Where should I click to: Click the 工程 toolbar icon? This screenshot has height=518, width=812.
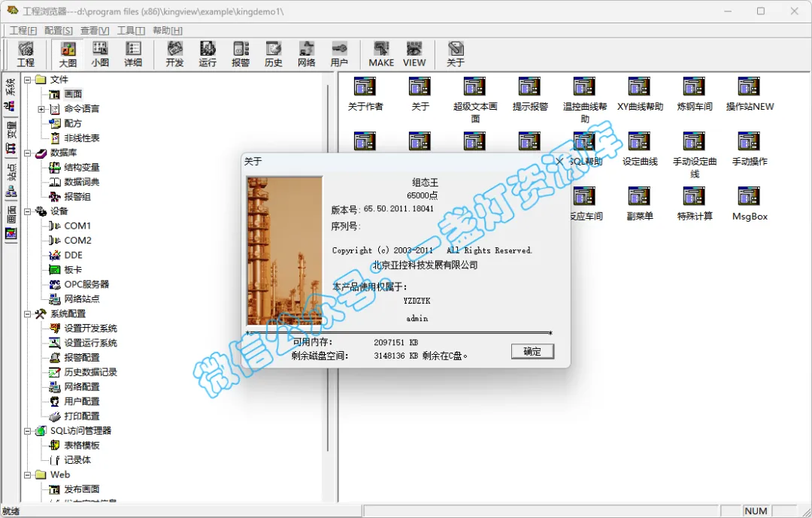pos(26,54)
